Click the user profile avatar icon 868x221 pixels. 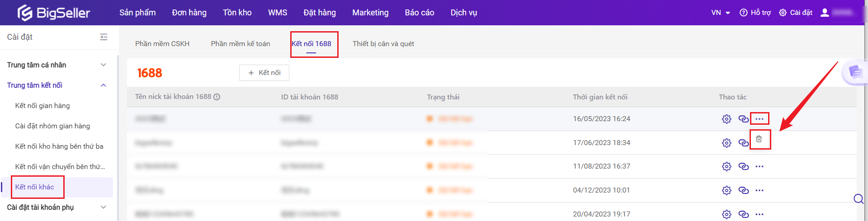point(825,13)
